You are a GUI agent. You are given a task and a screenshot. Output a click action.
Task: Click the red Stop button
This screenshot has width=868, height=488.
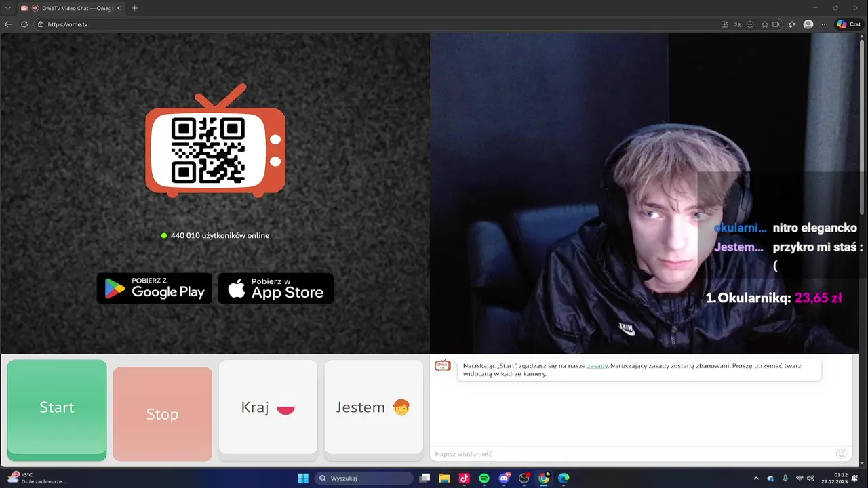163,414
